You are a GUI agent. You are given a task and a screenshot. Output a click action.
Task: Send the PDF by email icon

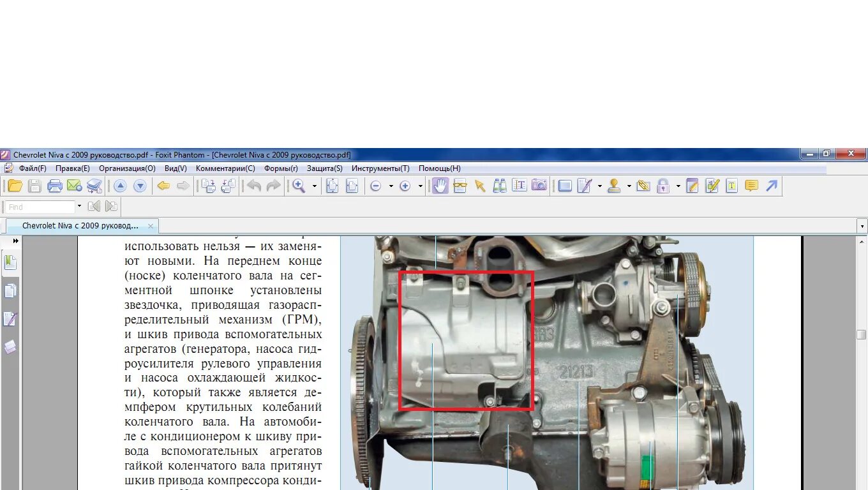point(74,186)
